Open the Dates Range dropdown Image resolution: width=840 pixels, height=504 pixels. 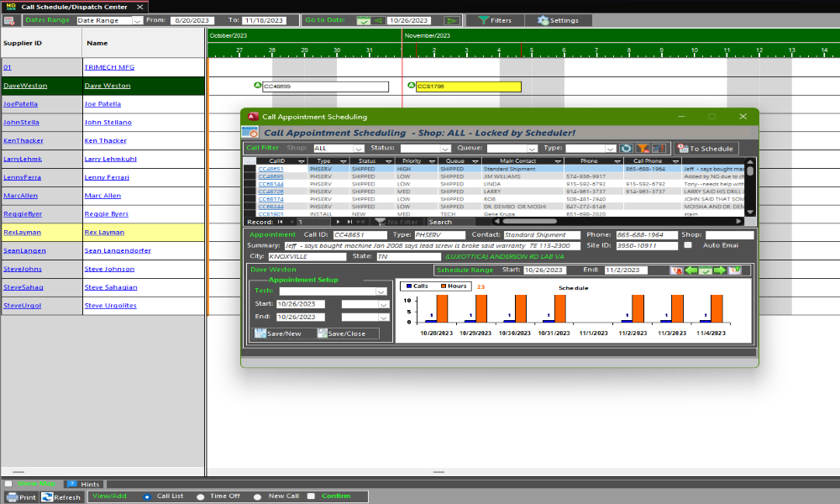(x=137, y=20)
